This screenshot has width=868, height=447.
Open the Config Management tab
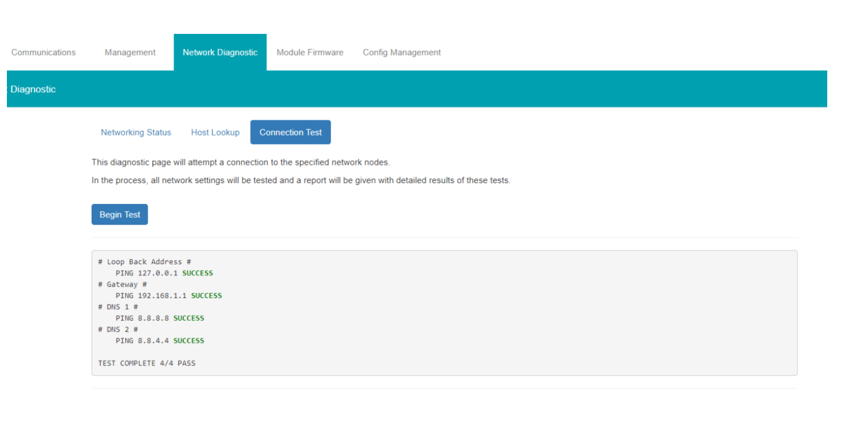[401, 52]
